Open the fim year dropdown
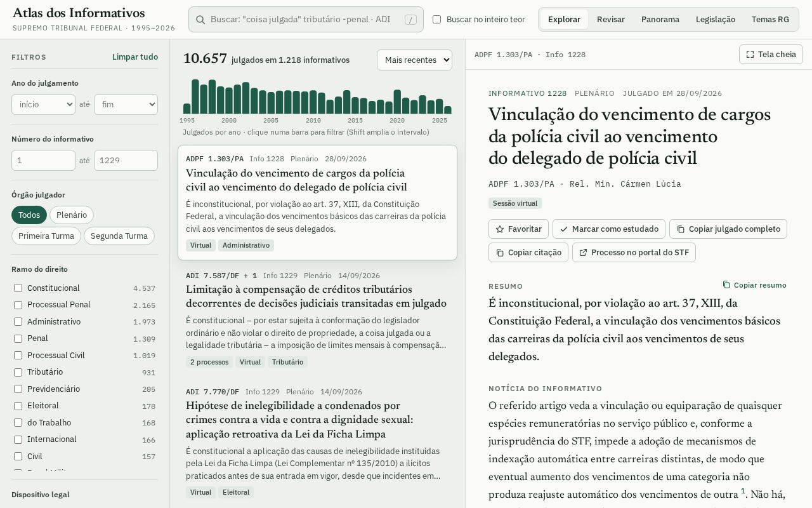 click(126, 104)
